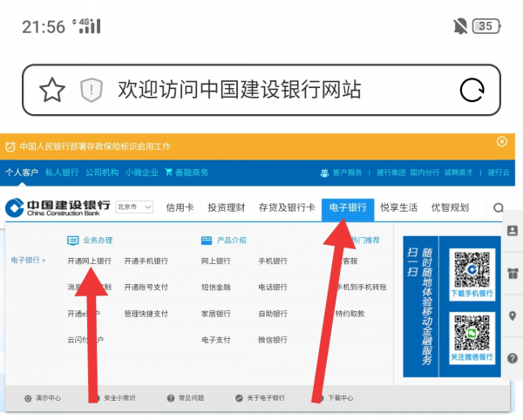Tap the bookmark star icon

point(52,90)
